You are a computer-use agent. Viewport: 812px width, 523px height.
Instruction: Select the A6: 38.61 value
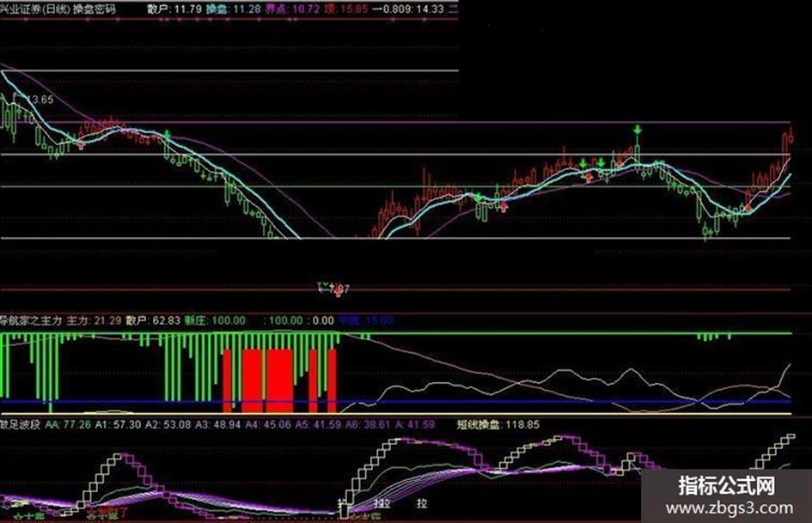coord(369,424)
